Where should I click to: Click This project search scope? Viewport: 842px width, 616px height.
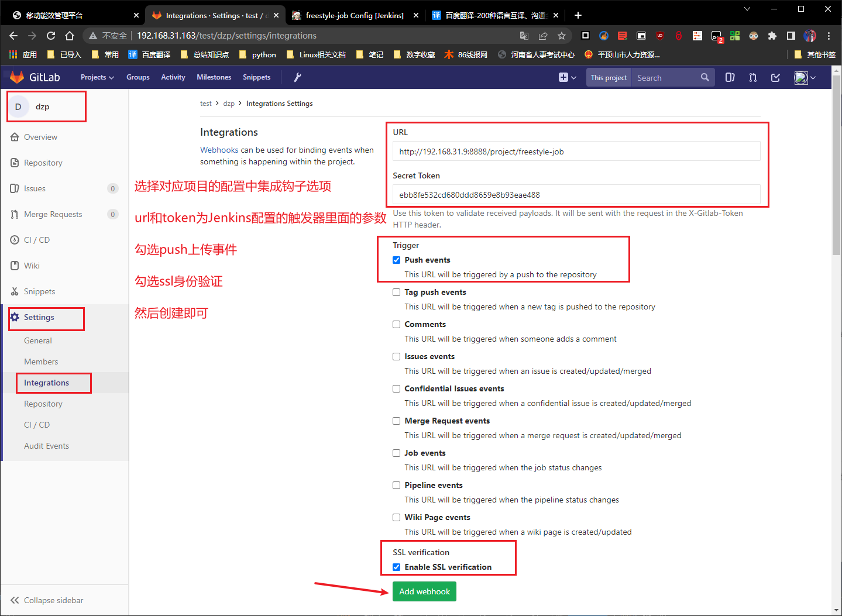pos(609,77)
